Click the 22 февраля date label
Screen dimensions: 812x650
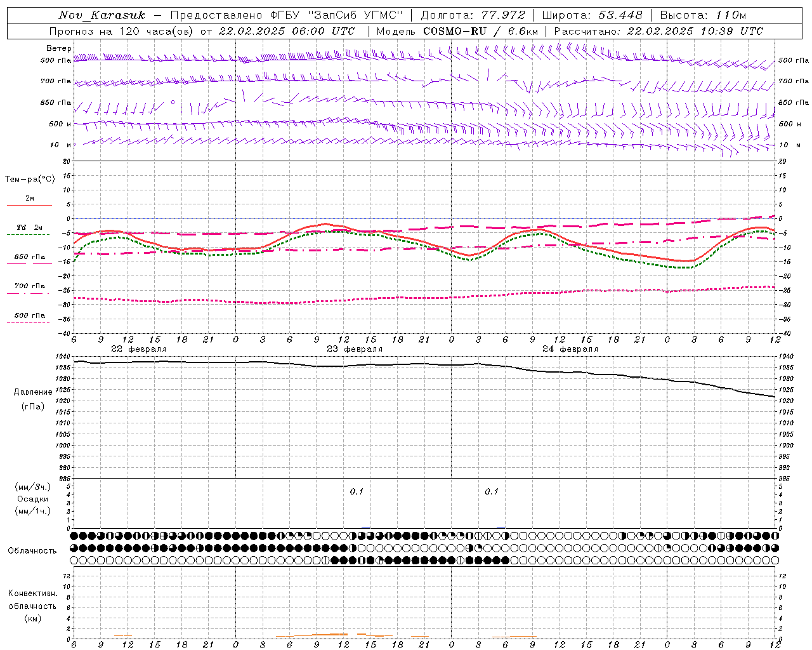(x=139, y=349)
